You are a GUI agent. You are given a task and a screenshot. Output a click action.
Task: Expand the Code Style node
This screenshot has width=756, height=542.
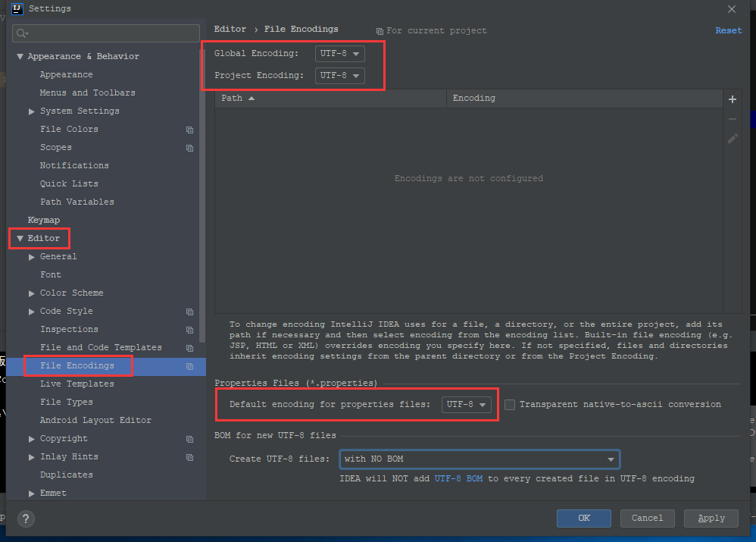click(31, 312)
